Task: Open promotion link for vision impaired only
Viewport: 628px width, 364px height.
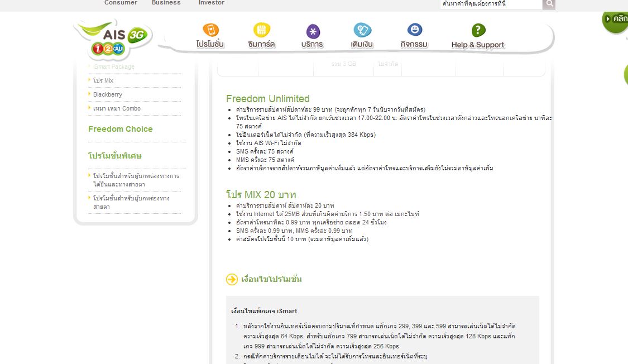Action: pos(131,203)
